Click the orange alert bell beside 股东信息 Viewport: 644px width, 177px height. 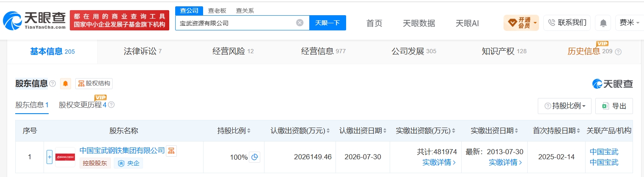[x=66, y=84]
